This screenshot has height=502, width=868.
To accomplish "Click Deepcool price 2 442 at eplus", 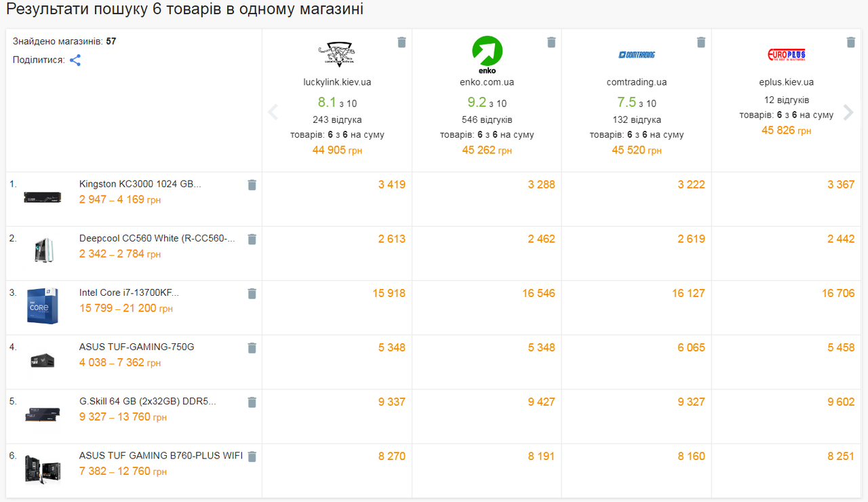I will [842, 239].
